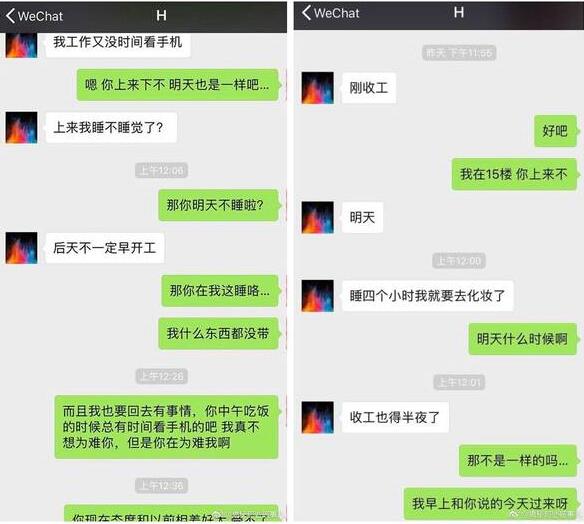Tap avatar beside '收工也得半夜了' message

(x=317, y=417)
